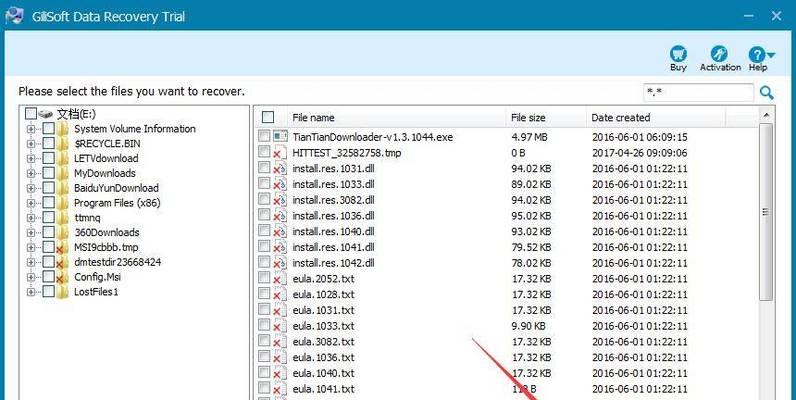Open the Activation wrench icon
This screenshot has height=400, width=796.
coord(719,53)
